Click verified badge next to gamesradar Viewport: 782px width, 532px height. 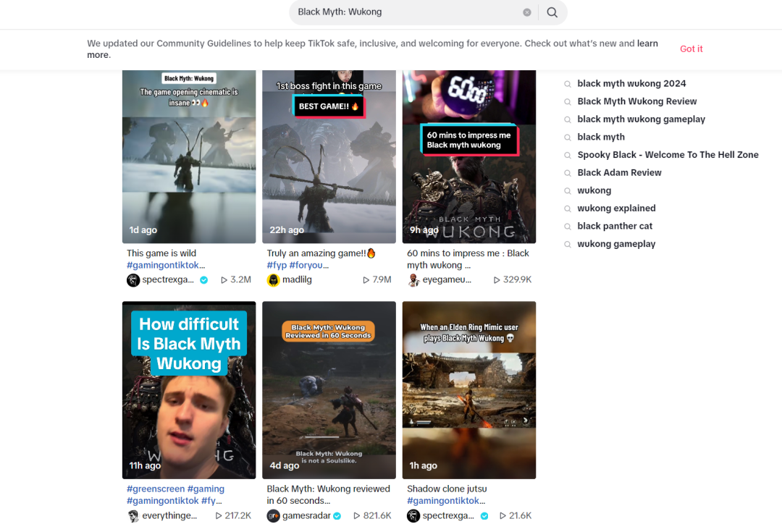(x=337, y=516)
